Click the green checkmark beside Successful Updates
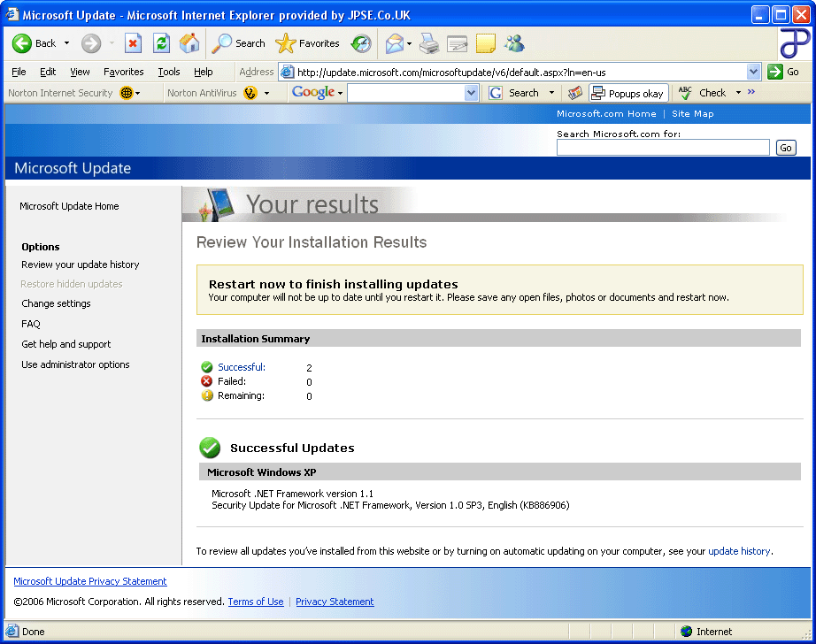This screenshot has height=644, width=816. pos(210,448)
